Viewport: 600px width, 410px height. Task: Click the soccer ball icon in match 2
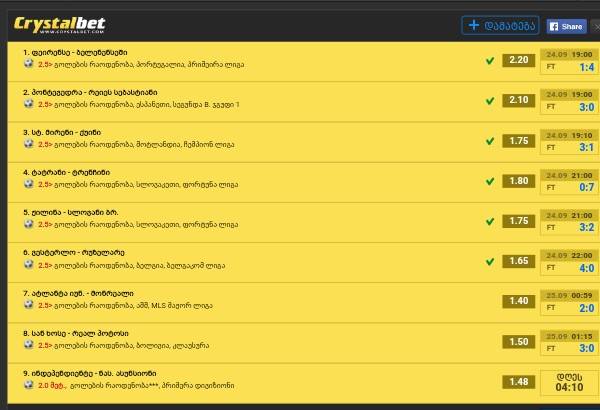tap(29, 104)
